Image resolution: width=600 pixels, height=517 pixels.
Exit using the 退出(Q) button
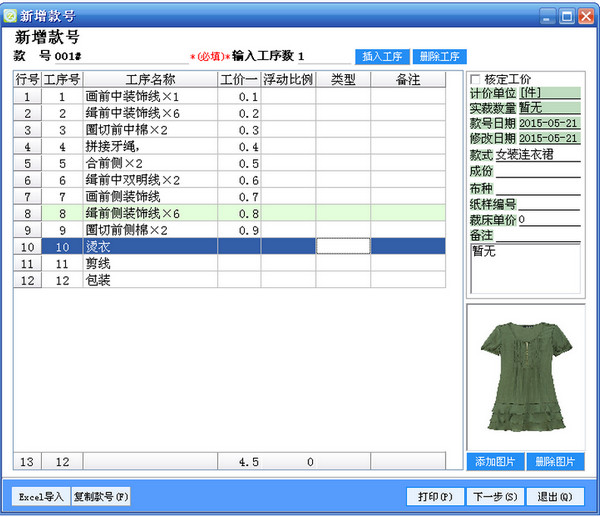[x=553, y=496]
